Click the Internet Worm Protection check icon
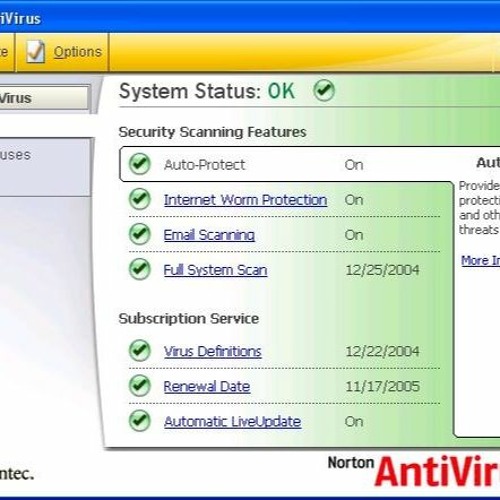The height and width of the screenshot is (500, 500). click(x=140, y=199)
